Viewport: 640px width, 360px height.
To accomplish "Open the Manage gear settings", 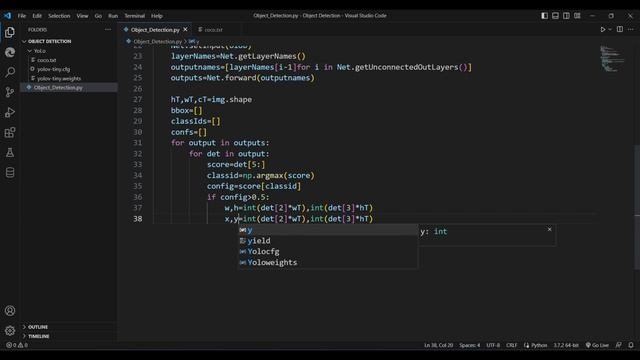I will [10, 330].
